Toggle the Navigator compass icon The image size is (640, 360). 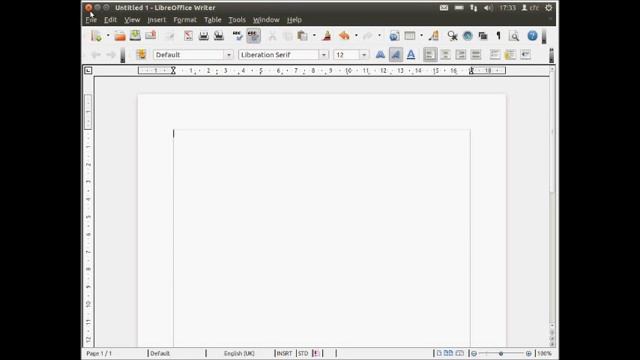click(x=468, y=36)
